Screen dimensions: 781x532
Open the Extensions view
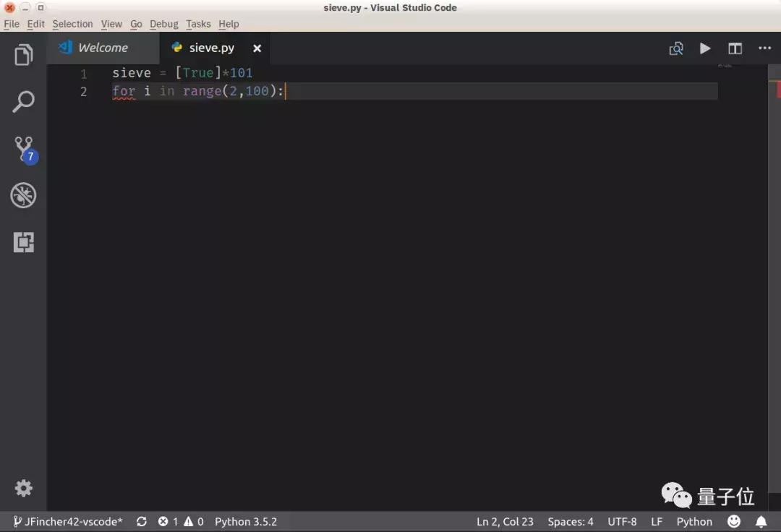[x=24, y=242]
